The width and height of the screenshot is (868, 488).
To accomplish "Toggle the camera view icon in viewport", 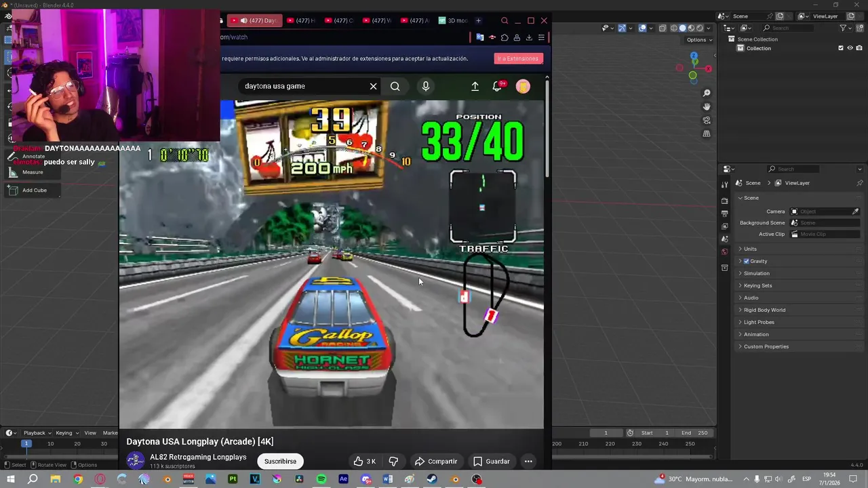I will coord(707,120).
